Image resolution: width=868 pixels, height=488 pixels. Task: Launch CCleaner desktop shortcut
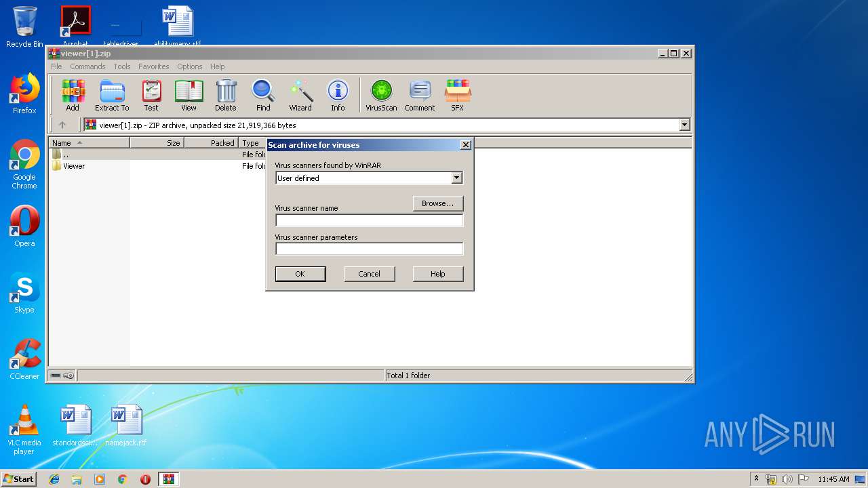[x=24, y=359]
